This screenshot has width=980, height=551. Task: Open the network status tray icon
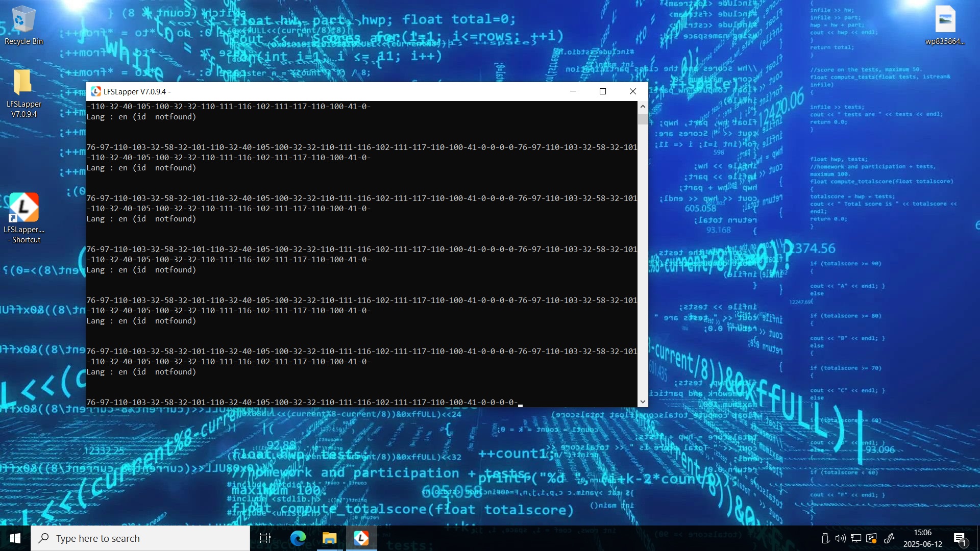[856, 538]
